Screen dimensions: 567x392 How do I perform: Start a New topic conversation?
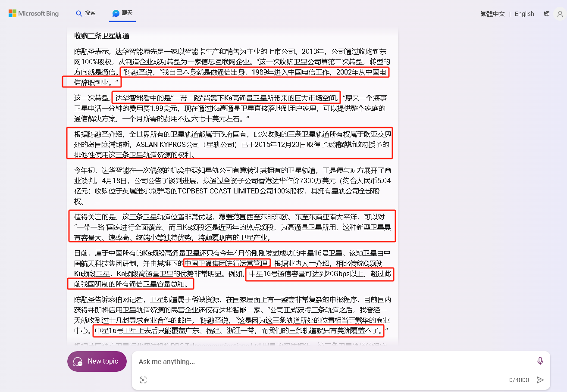point(97,361)
